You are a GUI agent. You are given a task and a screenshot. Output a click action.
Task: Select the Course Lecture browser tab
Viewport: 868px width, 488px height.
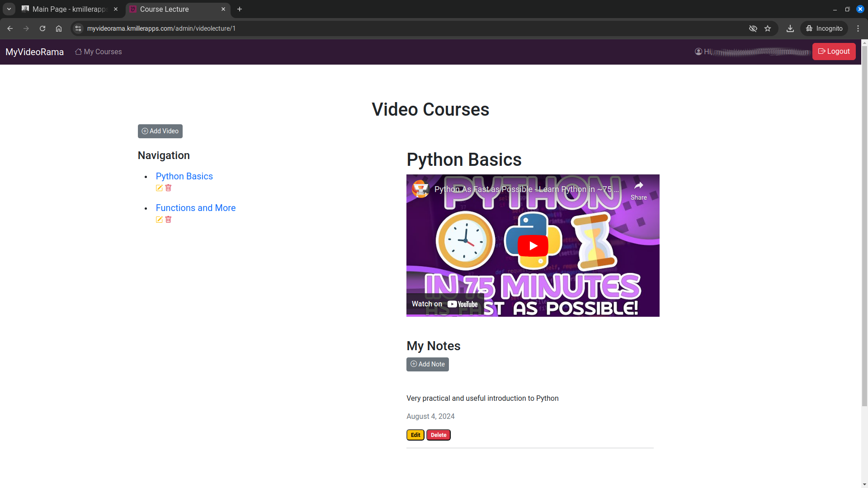coord(178,9)
